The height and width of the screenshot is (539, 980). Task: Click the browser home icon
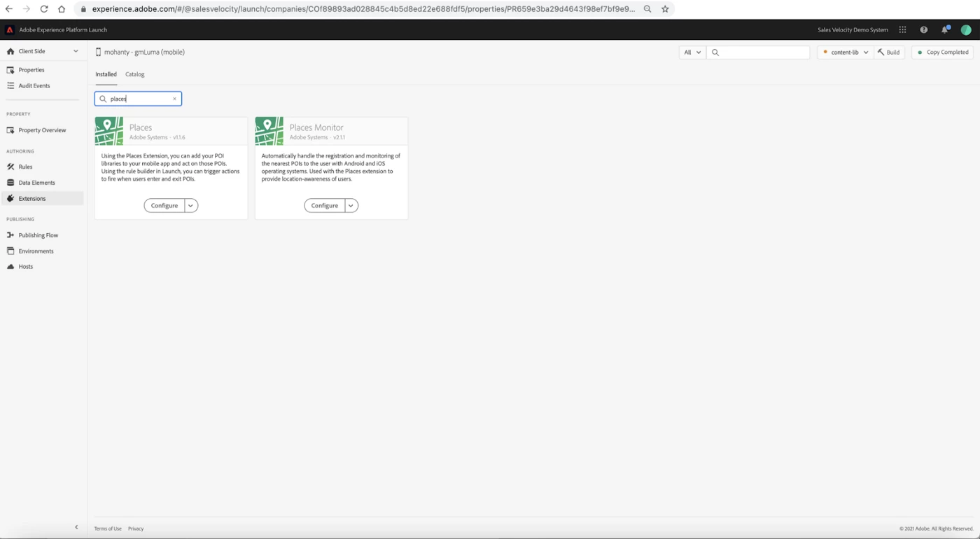(x=62, y=9)
